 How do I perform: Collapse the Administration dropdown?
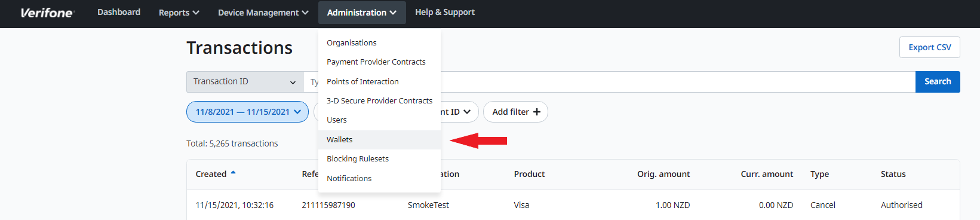point(362,13)
